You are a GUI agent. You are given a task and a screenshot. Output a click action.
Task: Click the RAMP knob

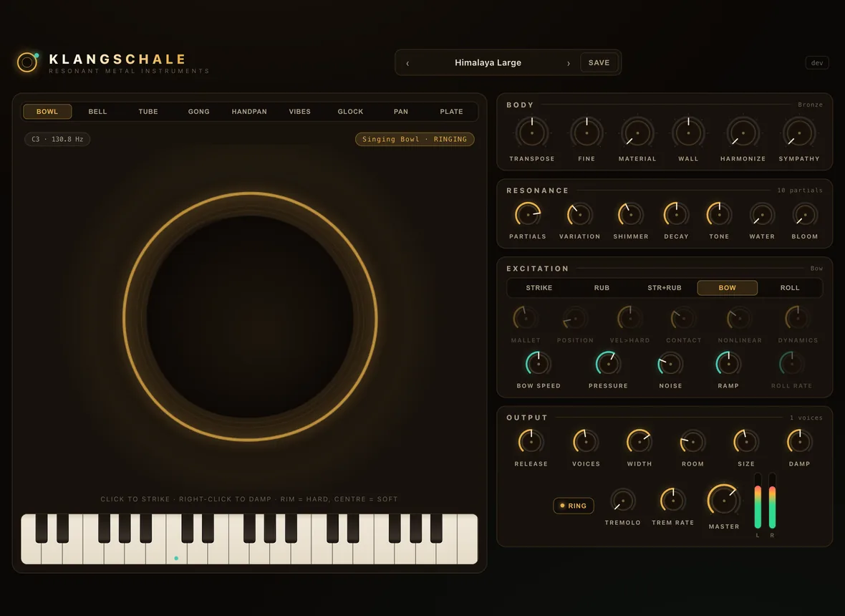tap(728, 364)
